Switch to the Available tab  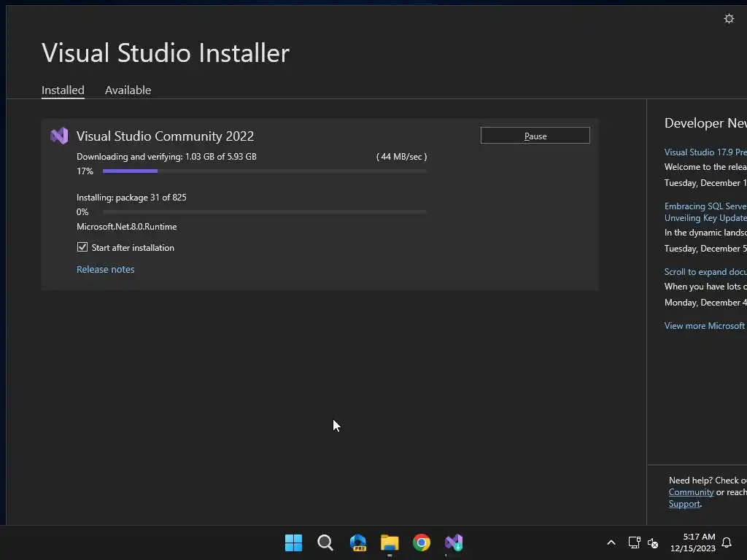(128, 90)
